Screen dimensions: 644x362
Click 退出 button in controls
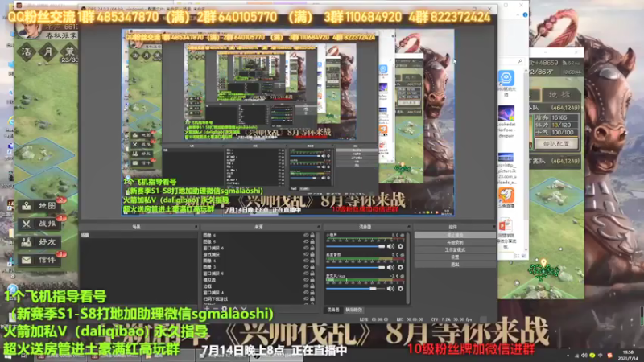(455, 265)
